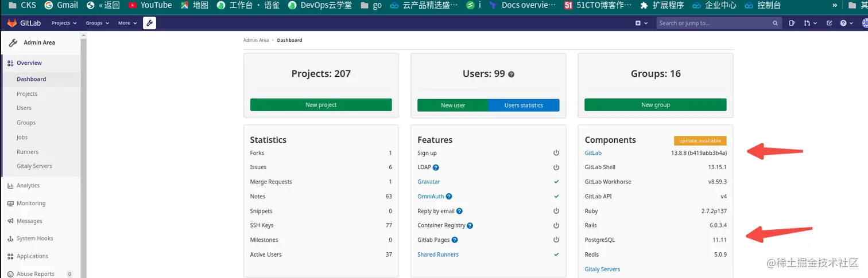Select Projects in the sidebar
The height and width of the screenshot is (278, 868).
pos(27,94)
